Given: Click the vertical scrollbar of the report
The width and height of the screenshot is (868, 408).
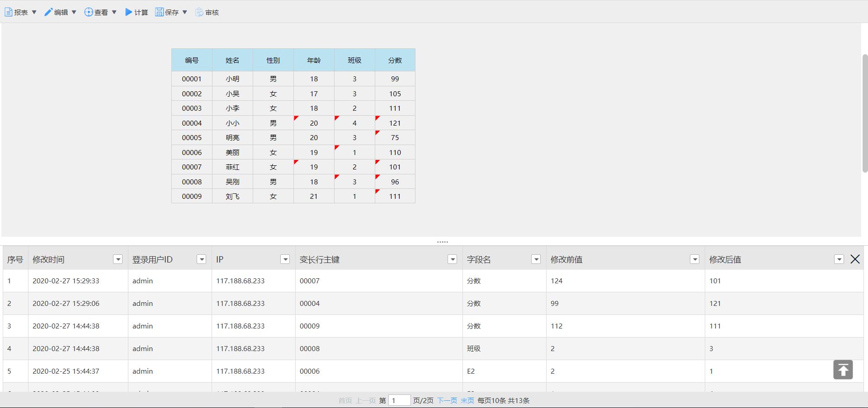Looking at the screenshot, I should (x=865, y=113).
